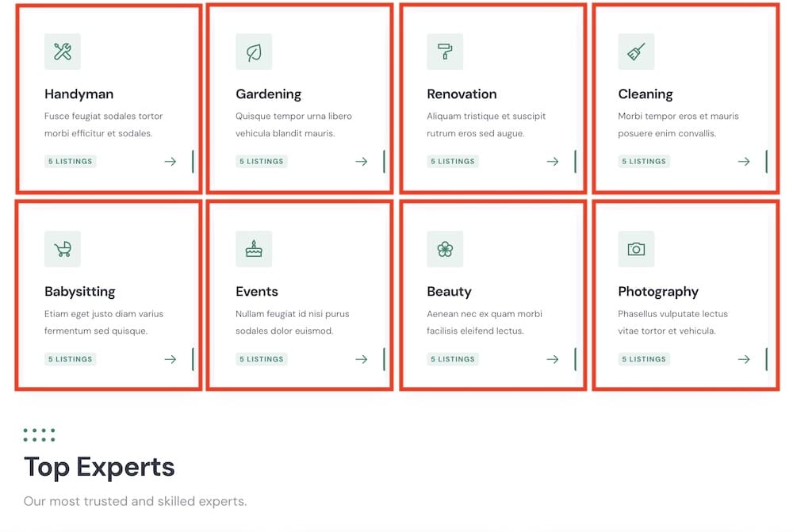Click the Babysitting stroller icon
The width and height of the screenshot is (793, 532).
62,249
